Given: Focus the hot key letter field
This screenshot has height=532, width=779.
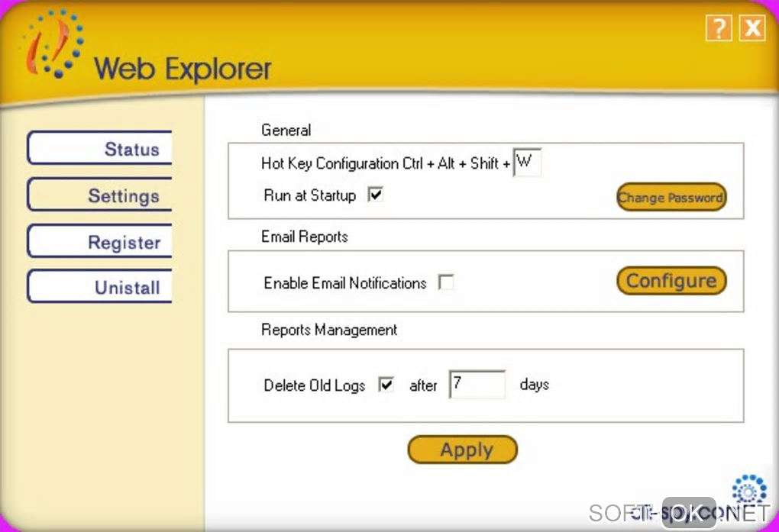Looking at the screenshot, I should (527, 163).
